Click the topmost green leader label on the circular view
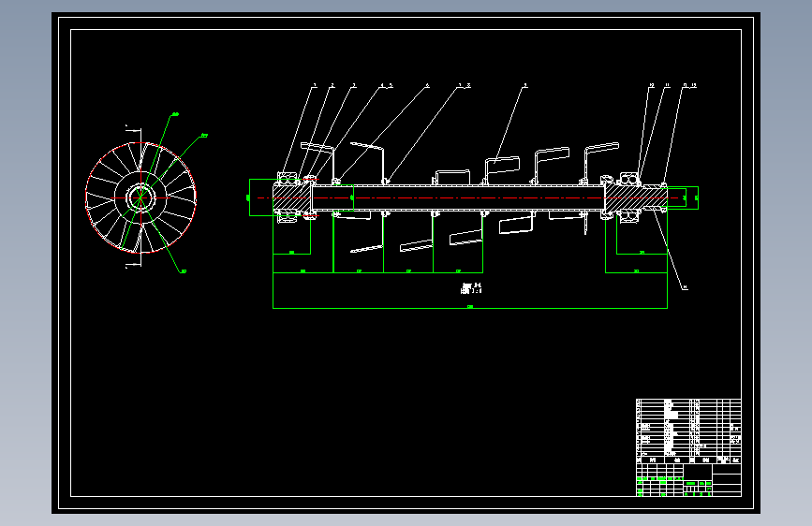This screenshot has height=526, width=812. (175, 114)
